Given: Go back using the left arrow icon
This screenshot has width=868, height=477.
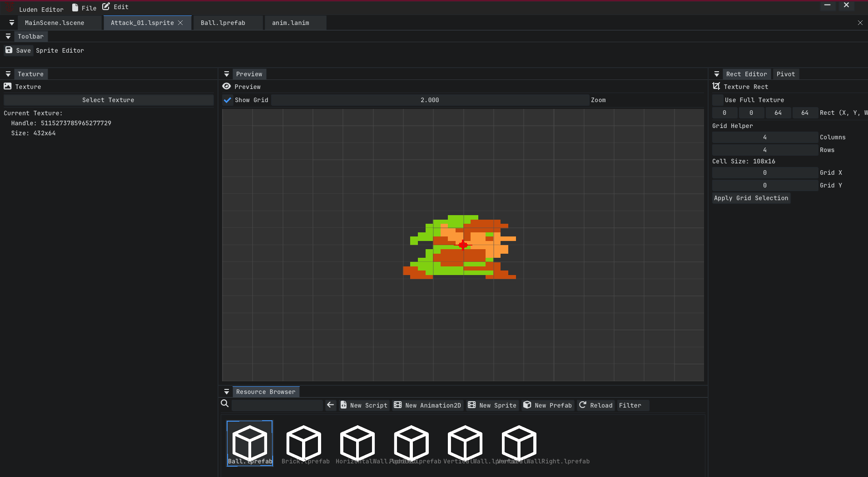Looking at the screenshot, I should tap(331, 405).
